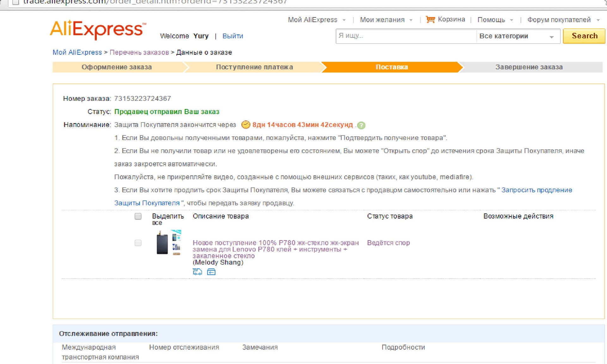Screen dimensions: 607x364
Task: Click the Статус товара column header
Action: coord(389,216)
